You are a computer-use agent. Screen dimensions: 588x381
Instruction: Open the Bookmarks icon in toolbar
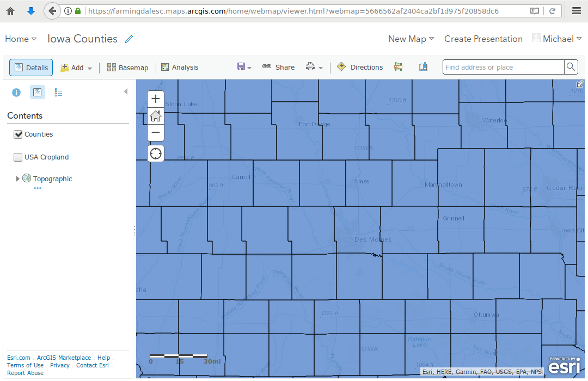(423, 67)
